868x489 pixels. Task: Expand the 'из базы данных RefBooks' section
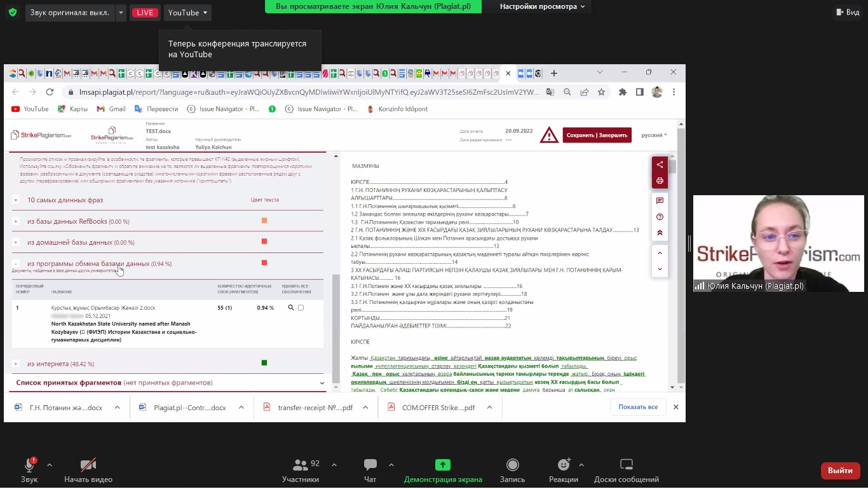point(16,221)
